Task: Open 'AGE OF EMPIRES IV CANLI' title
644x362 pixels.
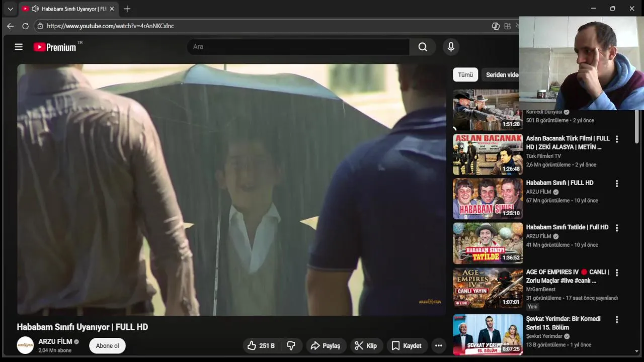Action: [568, 276]
